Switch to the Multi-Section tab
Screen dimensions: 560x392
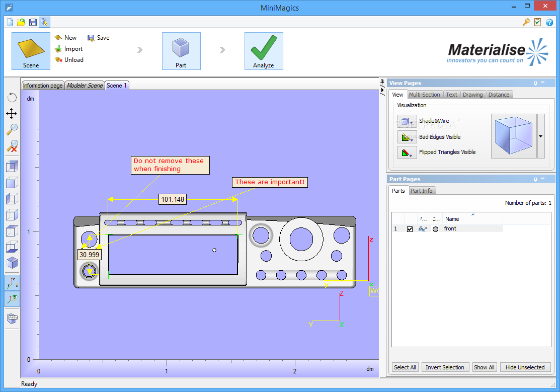click(x=424, y=95)
